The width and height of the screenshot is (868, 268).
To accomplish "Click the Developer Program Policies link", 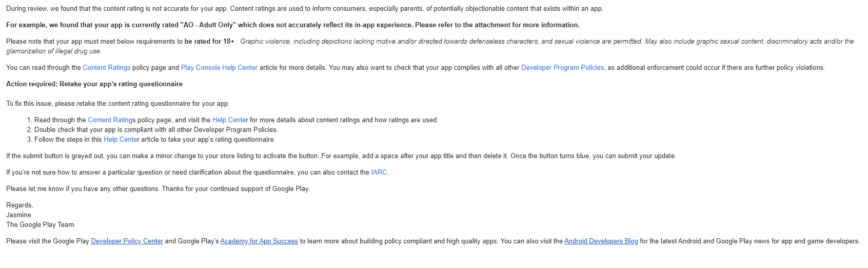I will point(563,67).
